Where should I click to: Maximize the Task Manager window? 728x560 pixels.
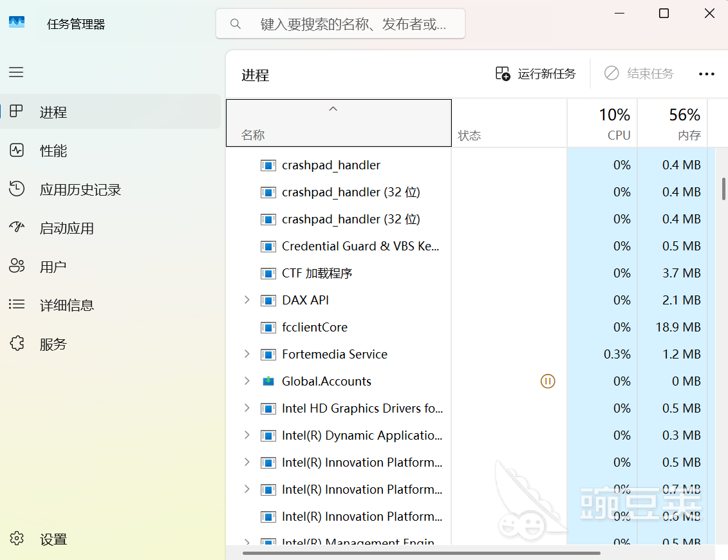pos(664,14)
